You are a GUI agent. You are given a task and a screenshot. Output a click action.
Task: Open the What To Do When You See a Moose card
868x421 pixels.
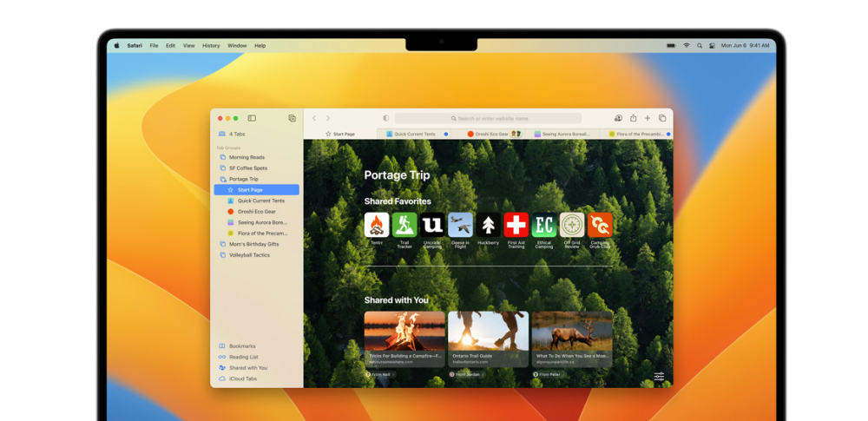pyautogui.click(x=572, y=339)
